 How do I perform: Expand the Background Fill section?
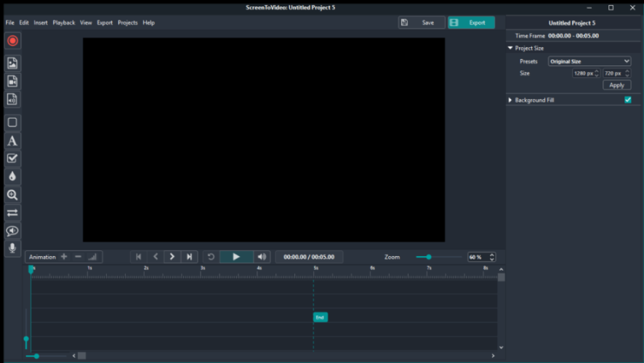pyautogui.click(x=510, y=100)
